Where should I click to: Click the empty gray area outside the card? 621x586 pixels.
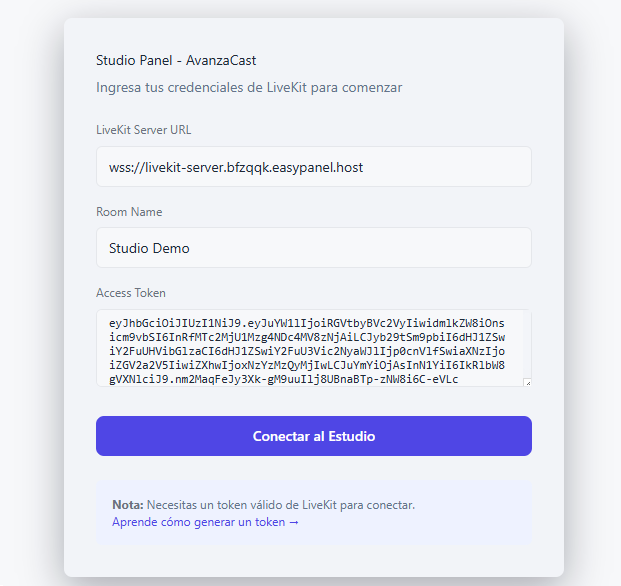[x=32, y=300]
